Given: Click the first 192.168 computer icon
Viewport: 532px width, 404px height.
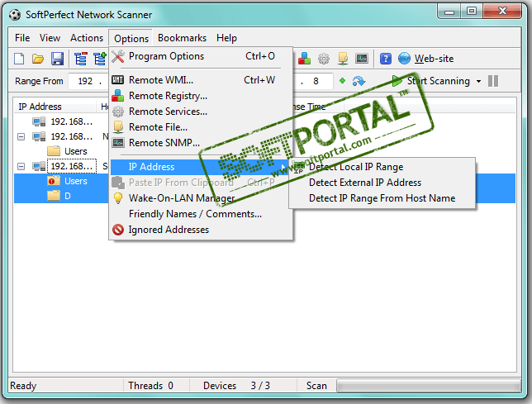Looking at the screenshot, I should click(x=39, y=121).
